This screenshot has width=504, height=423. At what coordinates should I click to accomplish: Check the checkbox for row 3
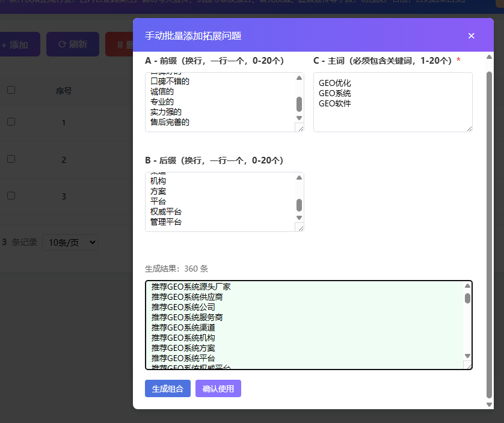point(11,196)
